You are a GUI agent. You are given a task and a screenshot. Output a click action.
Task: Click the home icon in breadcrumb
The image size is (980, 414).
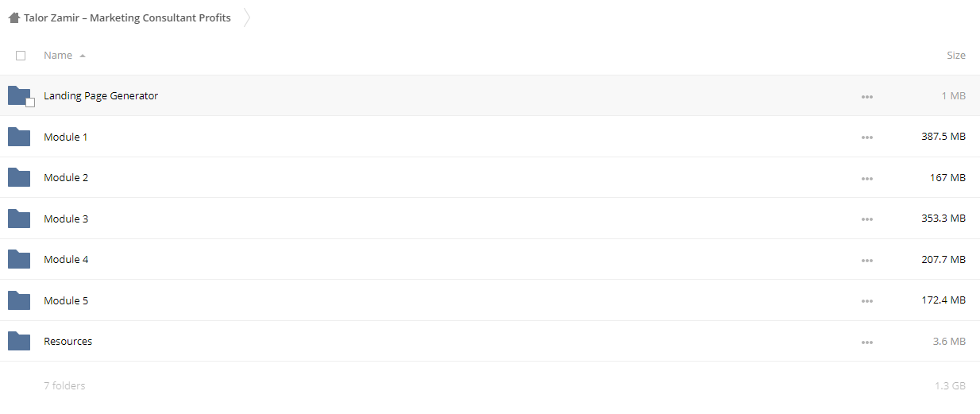(14, 17)
